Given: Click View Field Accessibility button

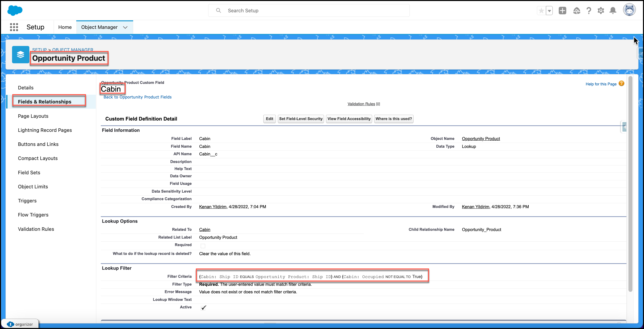Looking at the screenshot, I should coord(349,119).
